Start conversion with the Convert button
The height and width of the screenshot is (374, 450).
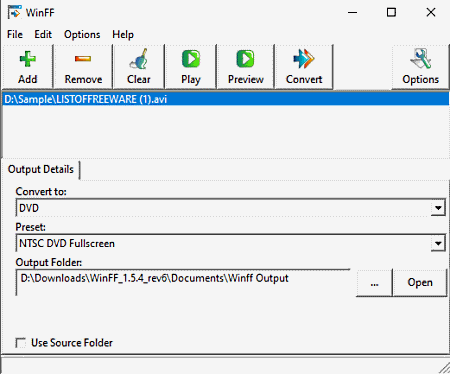pos(304,67)
